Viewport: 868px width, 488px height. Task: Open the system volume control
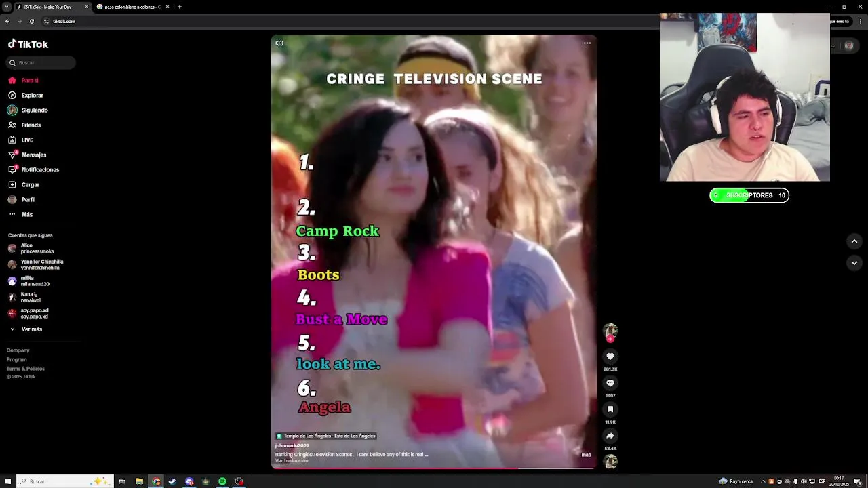point(804,481)
